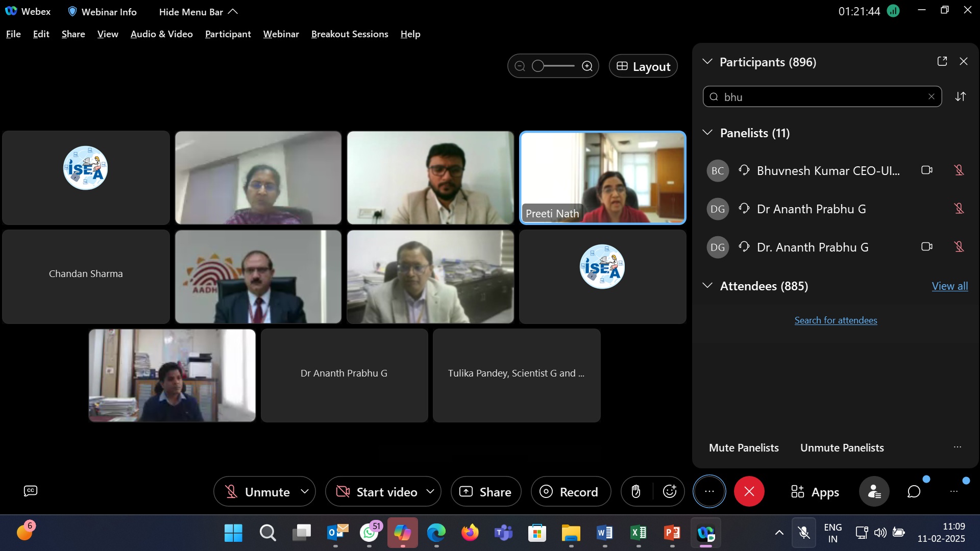Viewport: 980px width, 551px height.
Task: Toggle Bhuvnesh Kumar's muted microphone icon
Action: coord(959,170)
